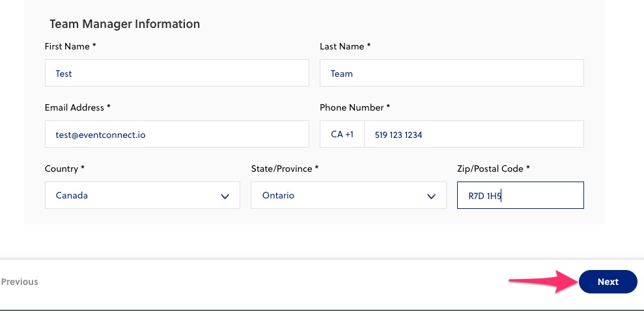Select the Email Address text field

point(176,135)
